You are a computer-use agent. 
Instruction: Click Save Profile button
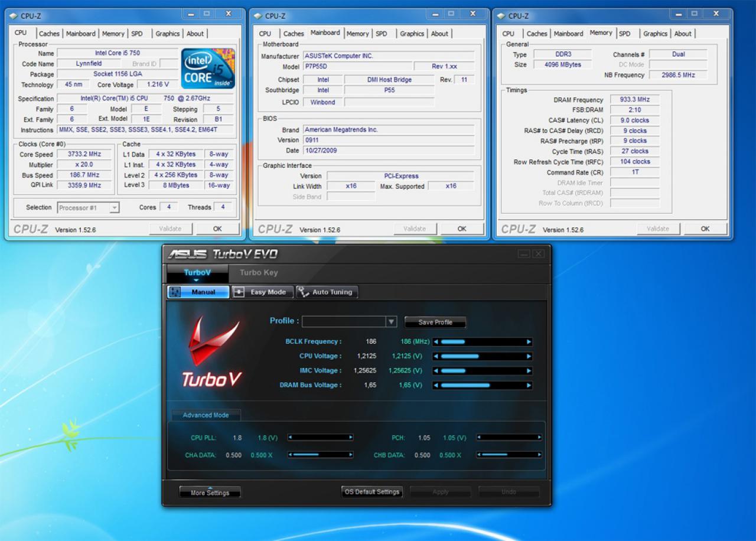click(435, 322)
